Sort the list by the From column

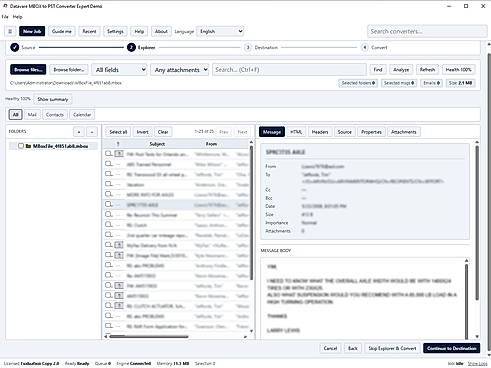pyautogui.click(x=211, y=144)
